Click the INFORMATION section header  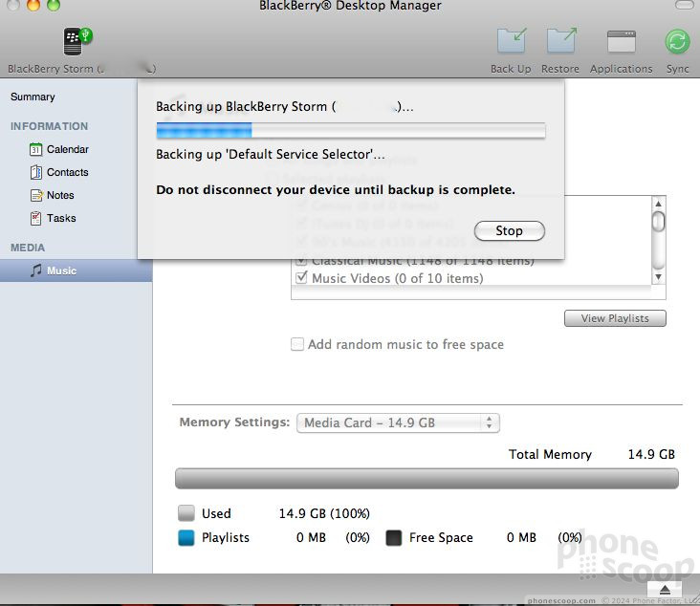(49, 126)
